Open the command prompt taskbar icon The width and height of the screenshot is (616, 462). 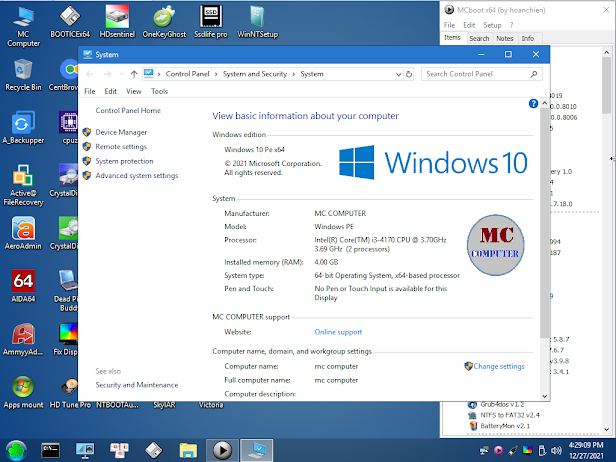click(x=50, y=450)
